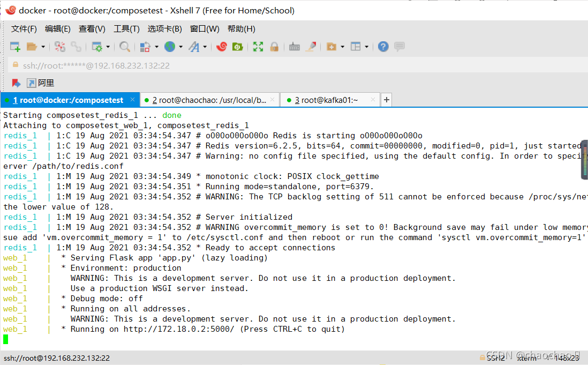Open the 文件(F) menu
588x365 pixels.
click(x=24, y=29)
